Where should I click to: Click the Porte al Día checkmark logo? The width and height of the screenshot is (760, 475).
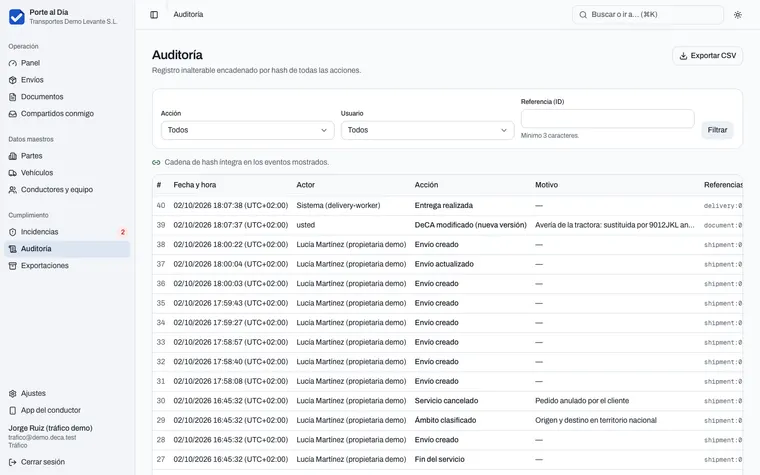[x=16, y=17]
